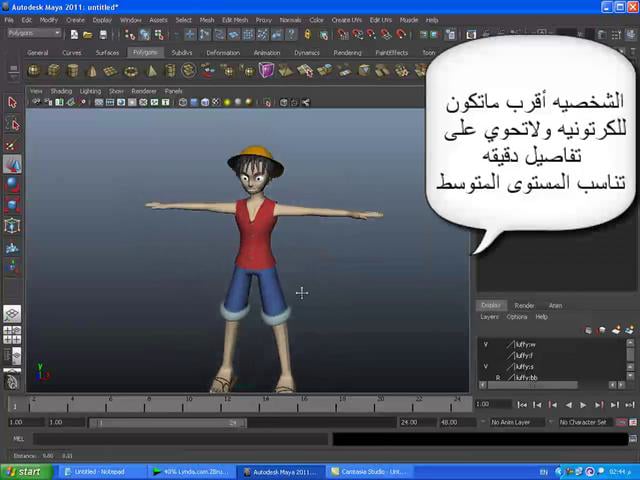Image resolution: width=640 pixels, height=480 pixels.
Task: Open the Polygons menu set dropdown
Action: [34, 33]
